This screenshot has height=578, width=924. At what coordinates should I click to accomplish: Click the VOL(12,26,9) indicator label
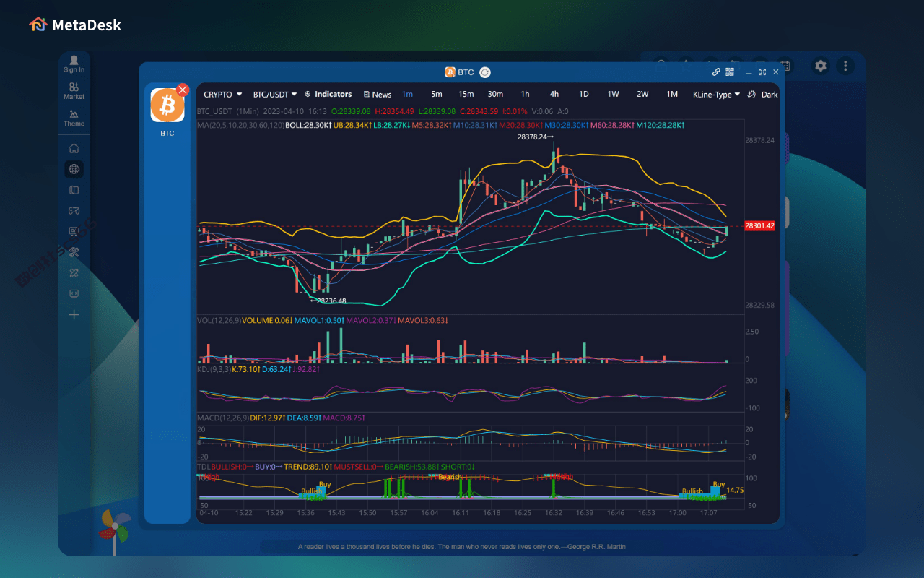coord(219,320)
